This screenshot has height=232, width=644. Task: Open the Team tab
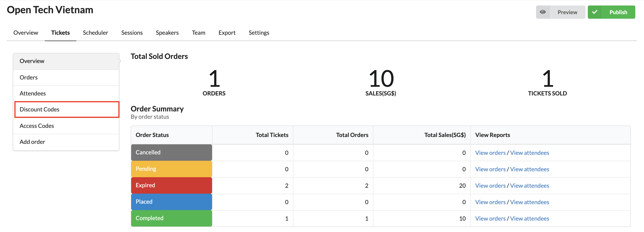point(199,33)
